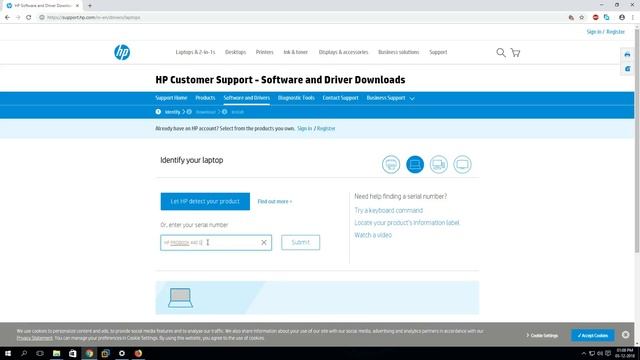
Task: Click the translate icon in address bar
Action: click(x=571, y=18)
